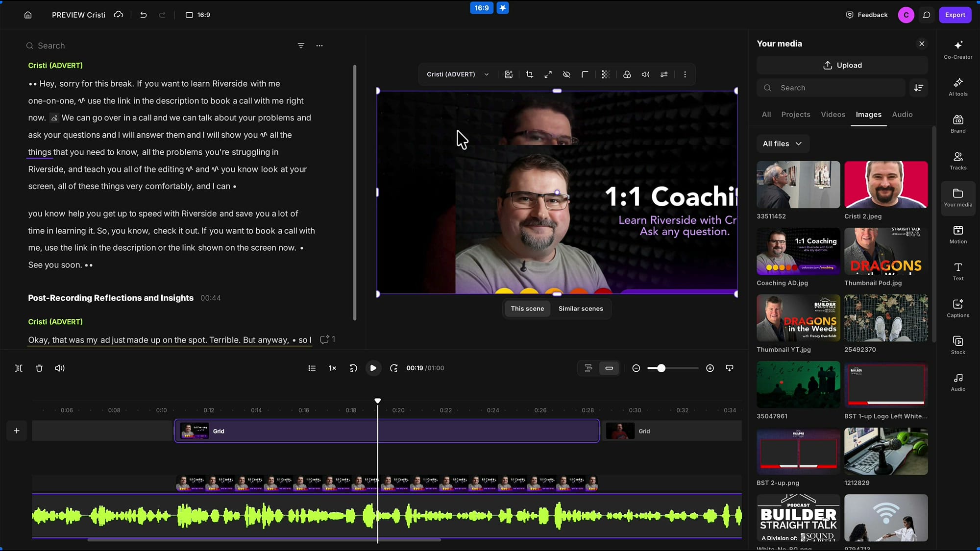The image size is (980, 551).
Task: Switch to the Audio media tab
Action: coord(902,115)
